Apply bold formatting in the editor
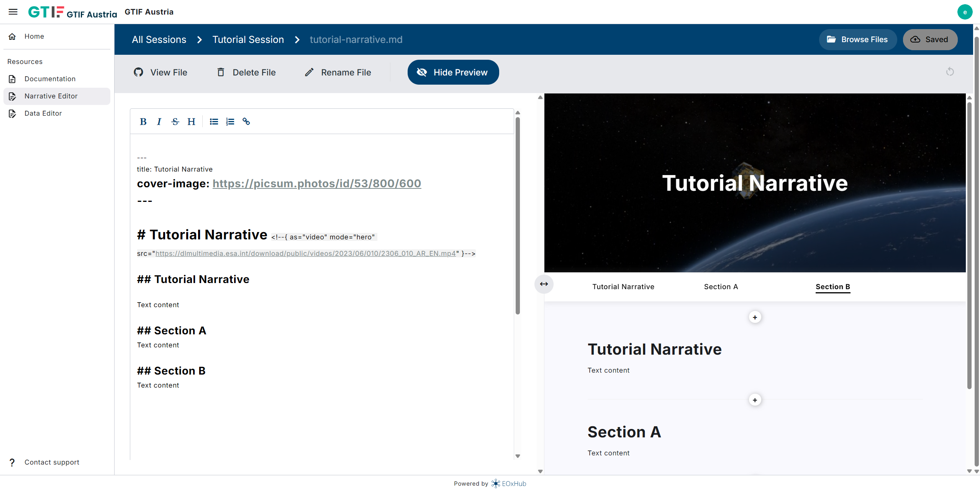 click(x=143, y=121)
